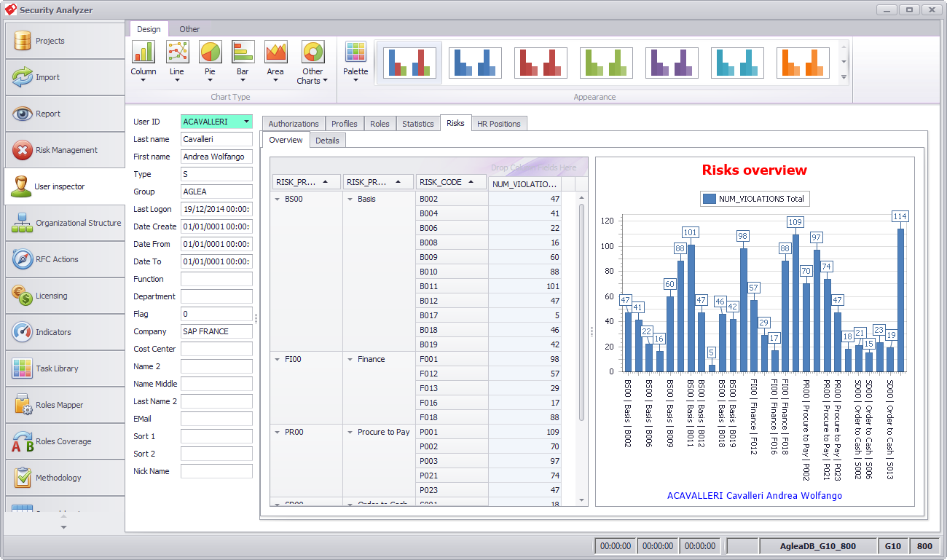Screen dimensions: 947x560
Task: Open the Details sub-tab
Action: (x=327, y=141)
